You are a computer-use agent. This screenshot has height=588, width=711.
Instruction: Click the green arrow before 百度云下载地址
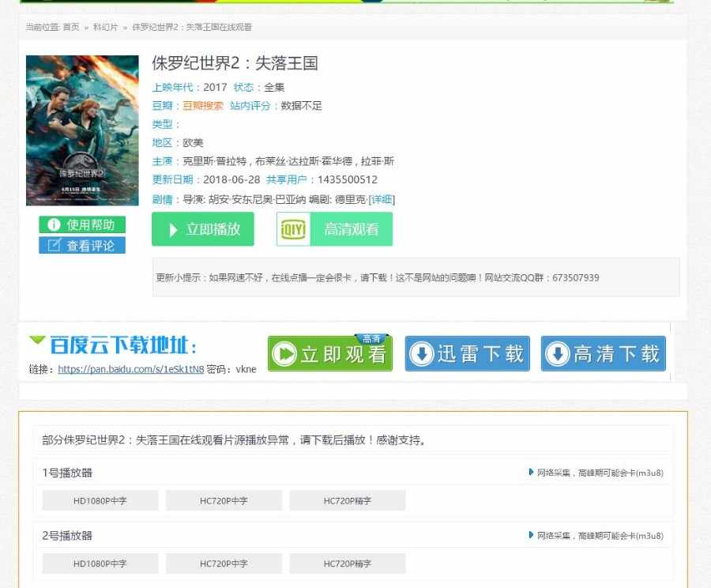[37, 340]
